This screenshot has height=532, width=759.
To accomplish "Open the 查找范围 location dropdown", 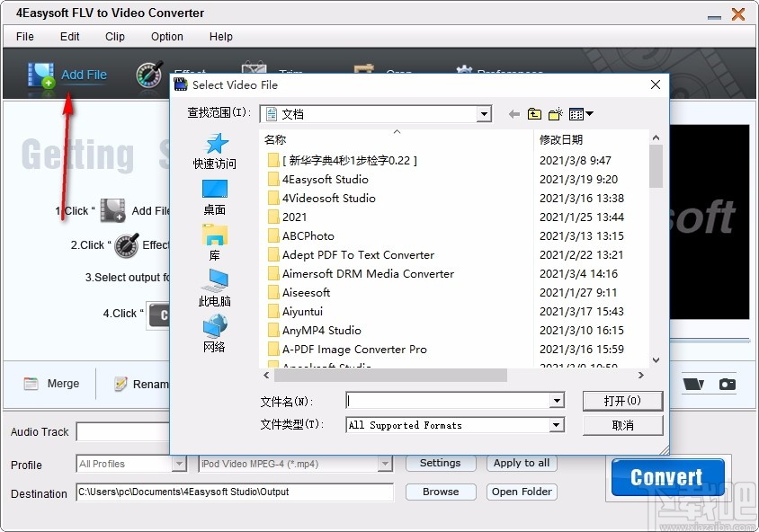I will (x=485, y=113).
